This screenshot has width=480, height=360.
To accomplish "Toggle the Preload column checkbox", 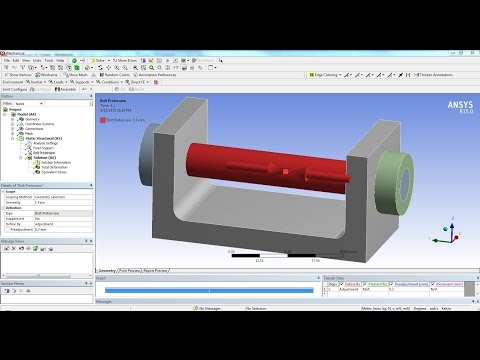I will pyautogui.click(x=365, y=284).
